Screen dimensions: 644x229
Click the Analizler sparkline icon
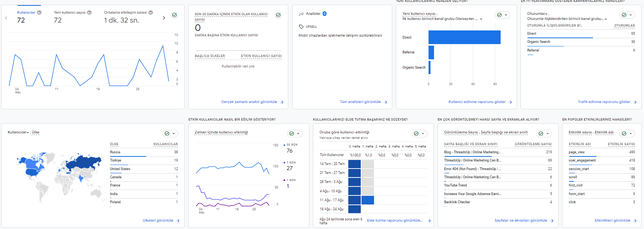click(301, 14)
